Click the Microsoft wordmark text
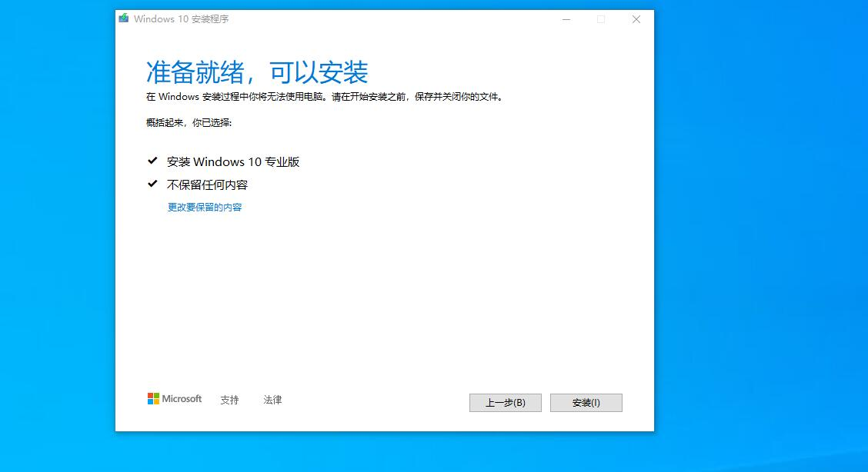 182,399
